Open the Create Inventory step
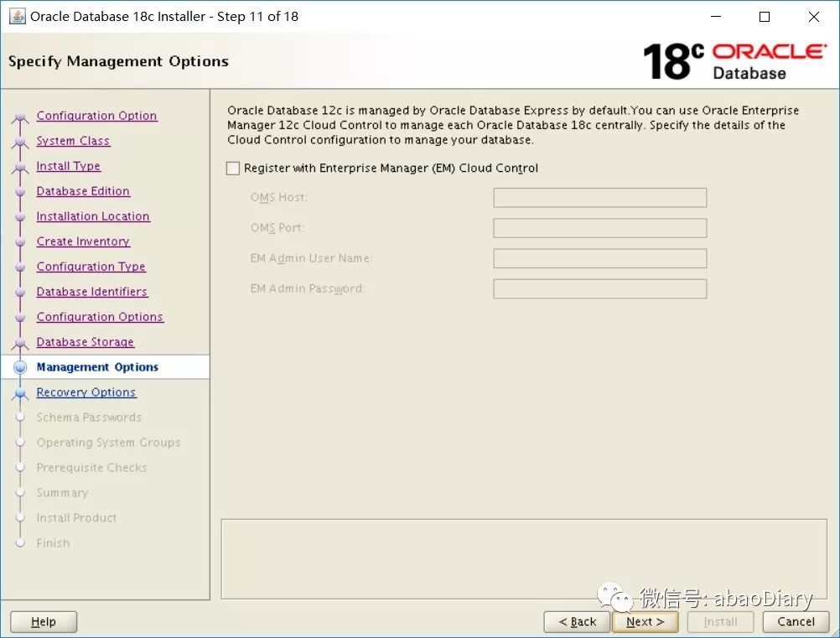 click(x=83, y=241)
